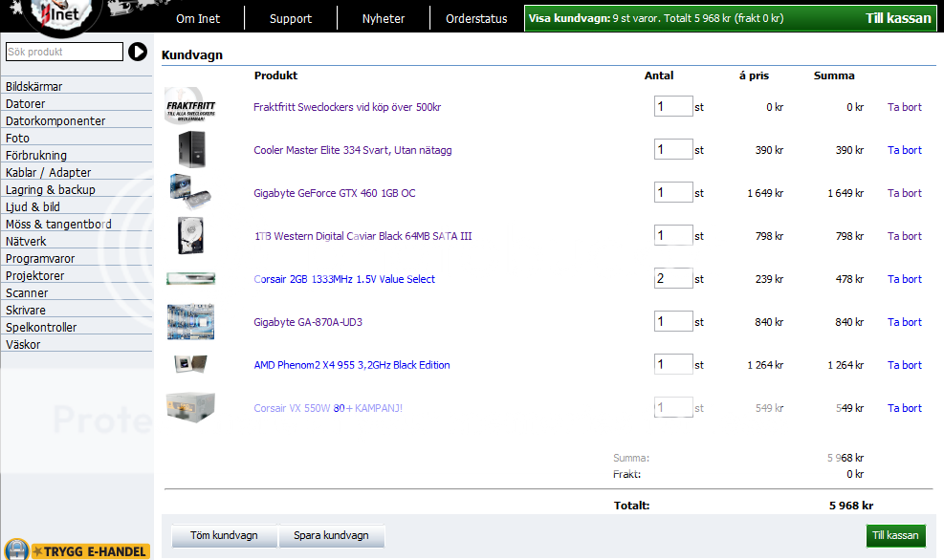Open the Orderstatus page
The width and height of the screenshot is (944, 560).
(476, 18)
